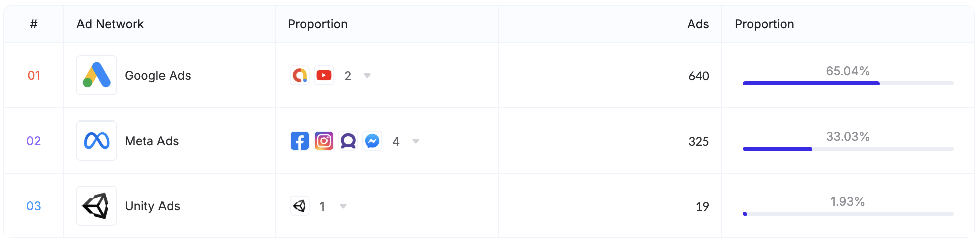The height and width of the screenshot is (242, 980).
Task: Click the 640 ads count
Action: pos(699,76)
